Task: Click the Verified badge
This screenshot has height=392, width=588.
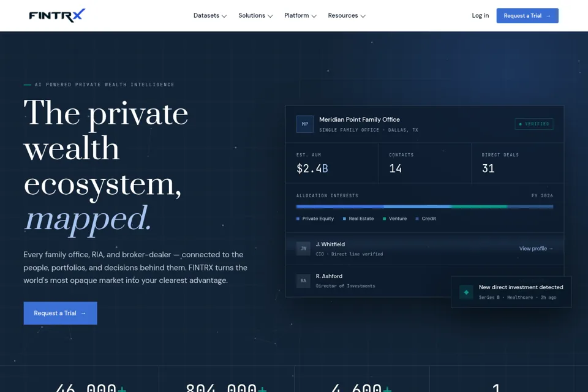Action: click(x=534, y=124)
